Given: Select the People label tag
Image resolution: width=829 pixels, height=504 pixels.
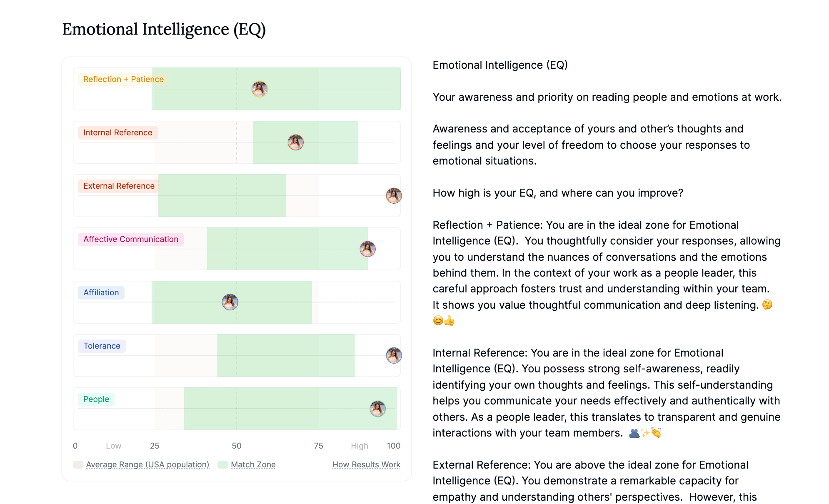Looking at the screenshot, I should click(96, 399).
